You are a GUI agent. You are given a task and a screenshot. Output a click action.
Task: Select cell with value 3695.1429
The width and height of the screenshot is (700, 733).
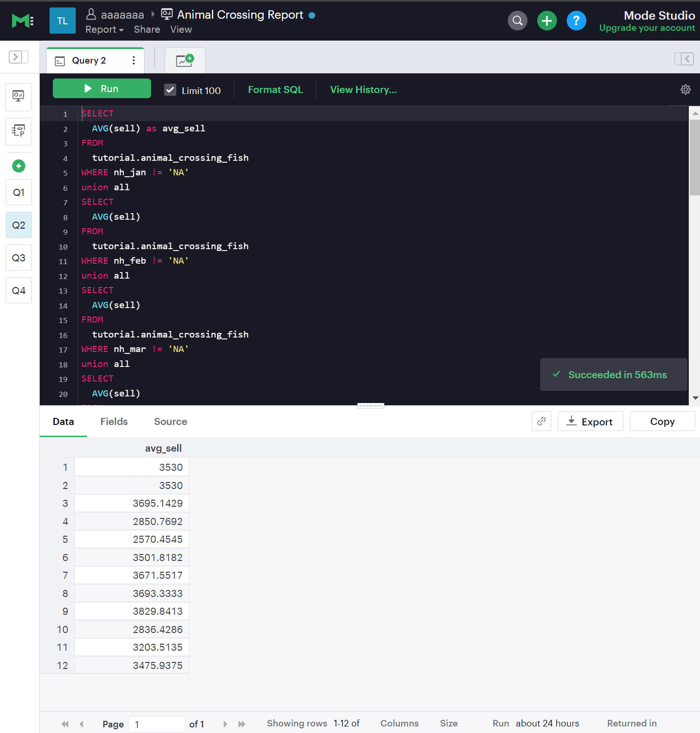pos(132,503)
